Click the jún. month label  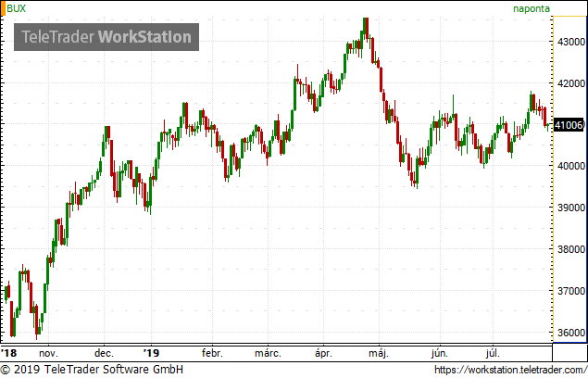439,354
